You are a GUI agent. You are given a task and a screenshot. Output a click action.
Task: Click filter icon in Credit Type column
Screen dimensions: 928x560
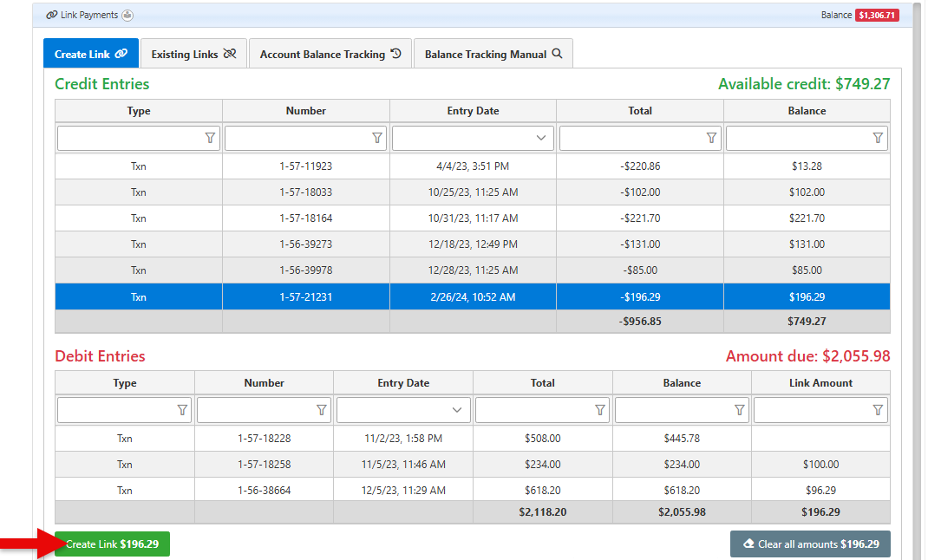tap(210, 138)
